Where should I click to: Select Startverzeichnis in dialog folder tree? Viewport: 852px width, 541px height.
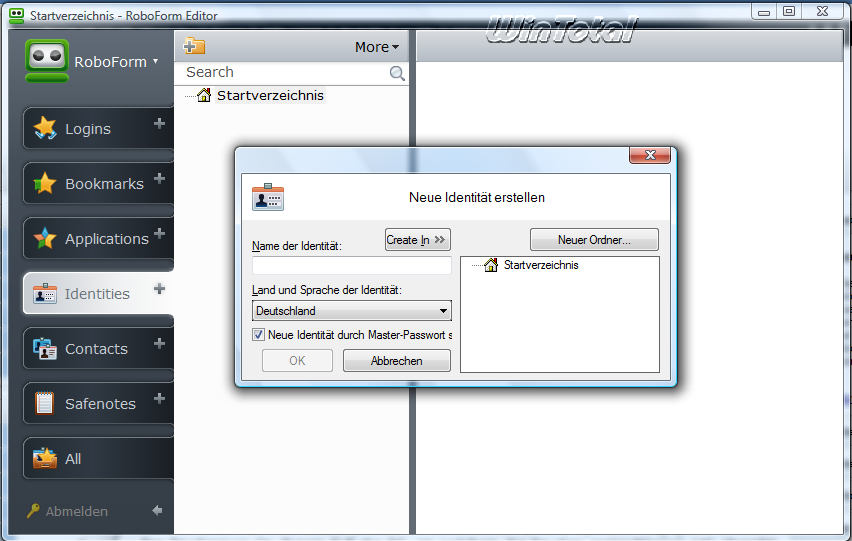[x=541, y=265]
